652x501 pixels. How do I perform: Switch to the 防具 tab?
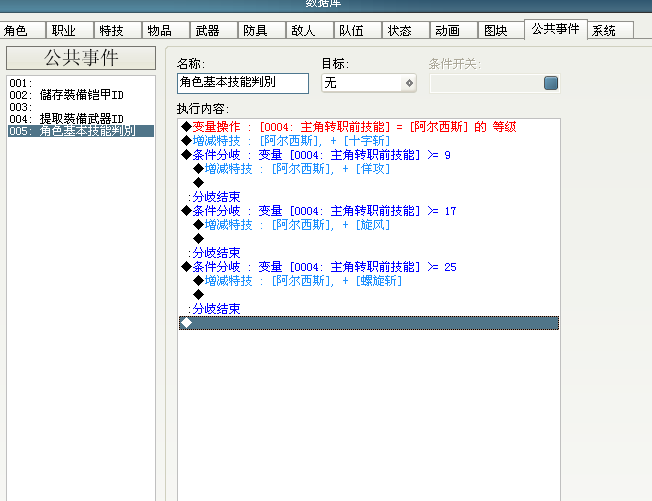point(262,30)
